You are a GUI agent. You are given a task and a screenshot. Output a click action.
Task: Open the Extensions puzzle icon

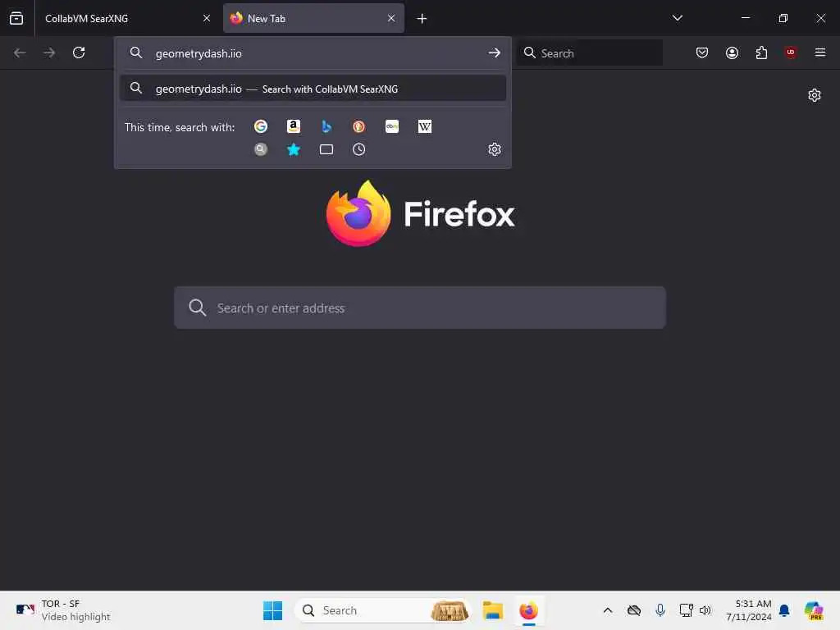[x=761, y=52]
